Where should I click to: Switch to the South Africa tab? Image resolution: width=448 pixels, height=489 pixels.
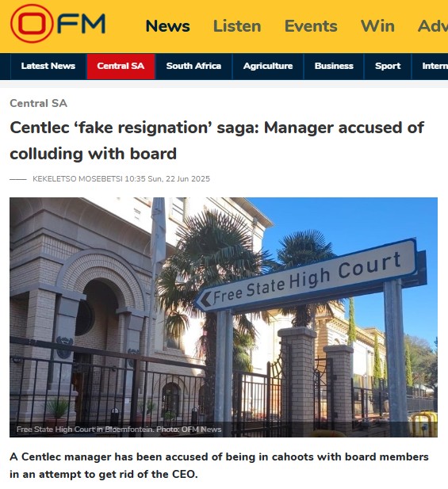[193, 66]
